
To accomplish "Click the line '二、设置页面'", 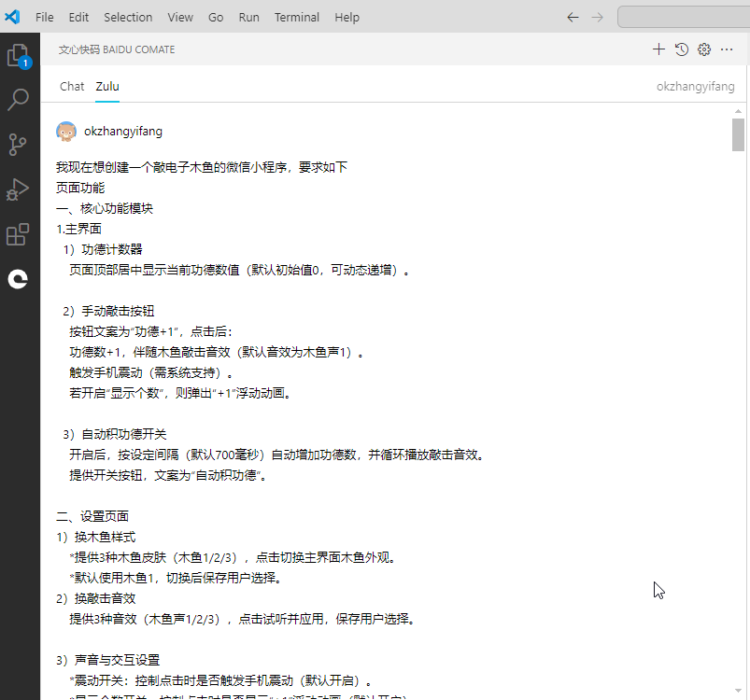I will 92,516.
